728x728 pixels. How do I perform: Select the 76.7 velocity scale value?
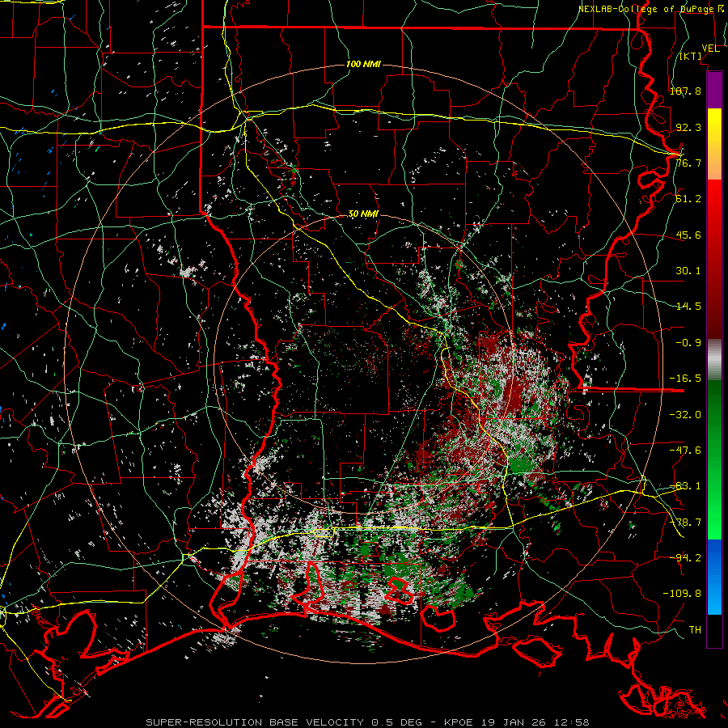[688, 163]
